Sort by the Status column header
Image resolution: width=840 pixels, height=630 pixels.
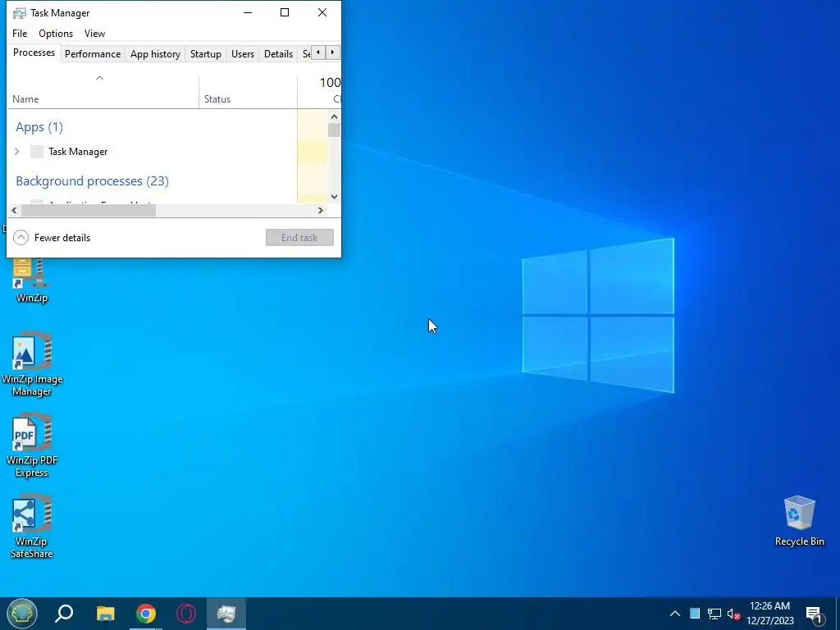tap(248, 92)
